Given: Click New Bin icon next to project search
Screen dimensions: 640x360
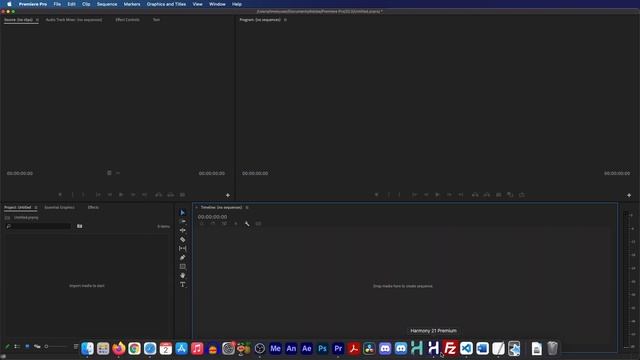Looking at the screenshot, I should [x=80, y=226].
